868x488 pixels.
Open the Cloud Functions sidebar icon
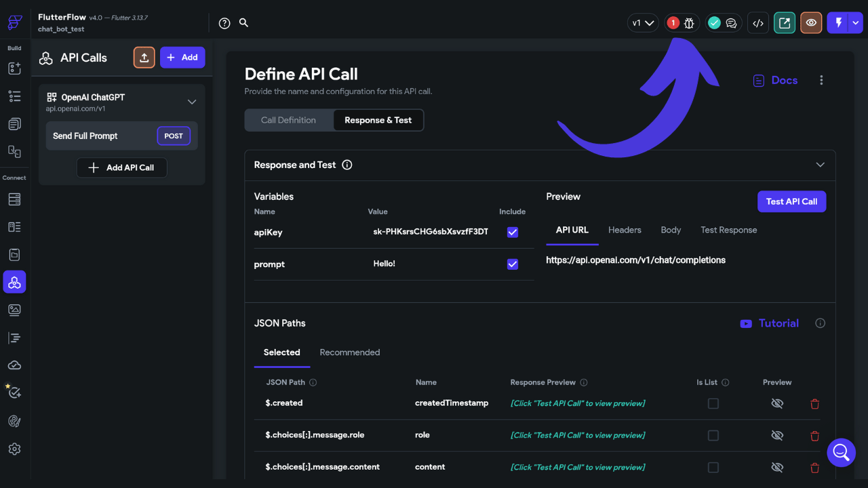14,365
